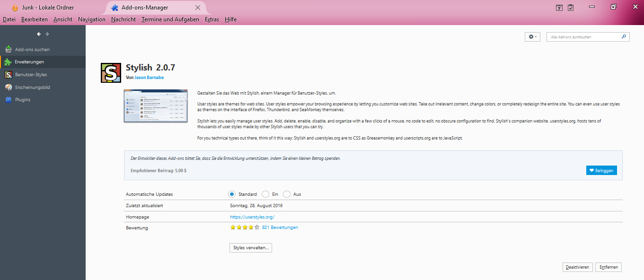This screenshot has width=644, height=280.
Task: Open 821 Bewertungen link
Action: [x=280, y=227]
